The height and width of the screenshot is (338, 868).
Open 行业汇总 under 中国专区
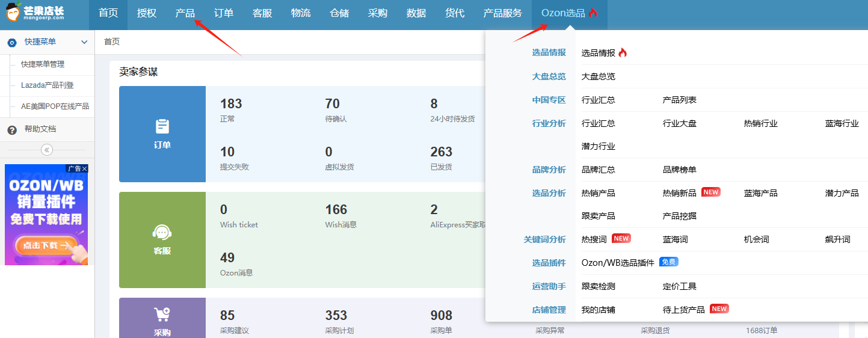[599, 100]
